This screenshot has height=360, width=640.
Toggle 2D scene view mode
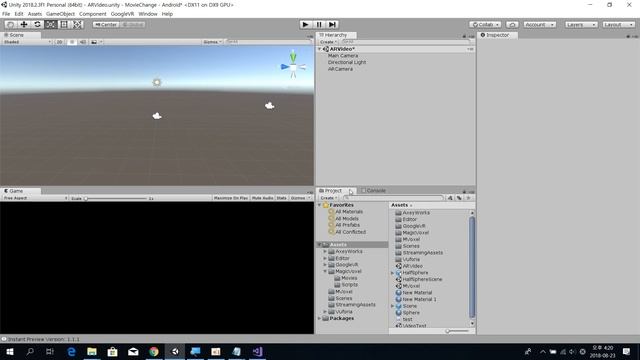pos(60,42)
